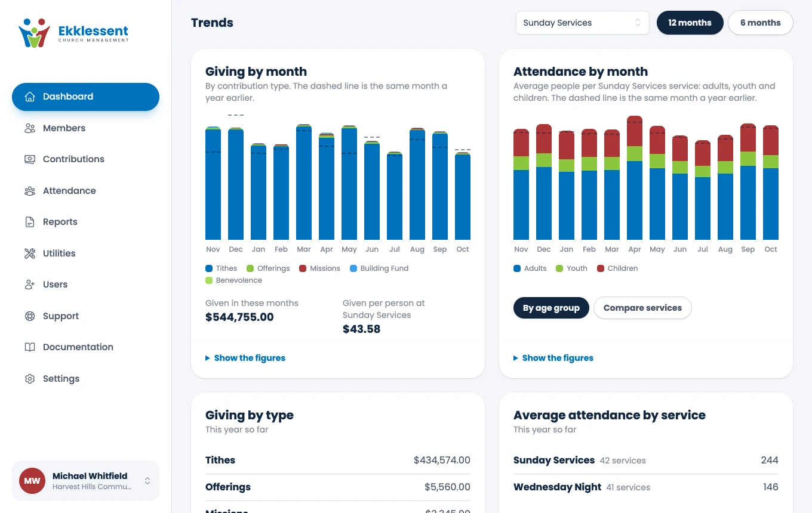Screen dimensions: 812x513
Task: Click the Children legend swatch
Action: [x=601, y=268]
